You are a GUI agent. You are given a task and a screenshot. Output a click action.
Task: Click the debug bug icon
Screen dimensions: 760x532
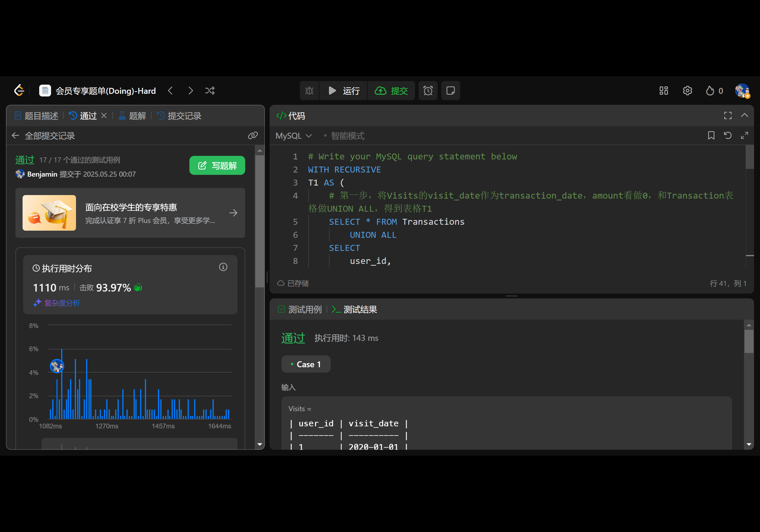click(309, 91)
